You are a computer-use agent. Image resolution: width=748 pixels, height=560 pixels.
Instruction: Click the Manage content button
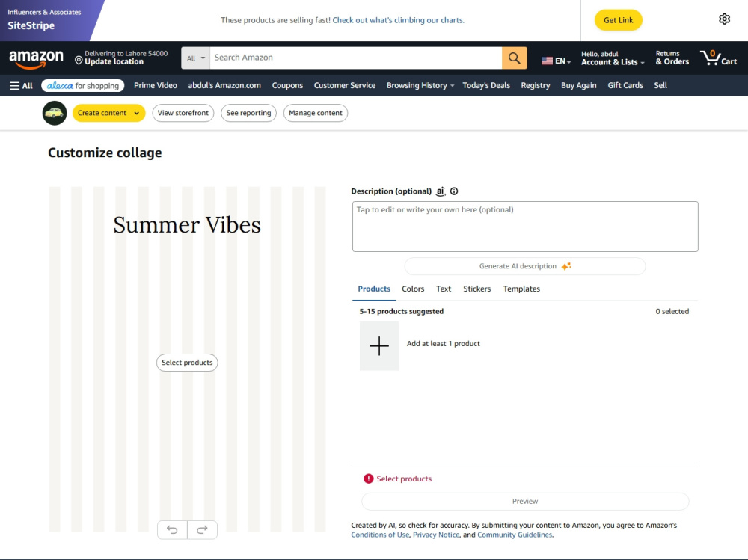(316, 113)
